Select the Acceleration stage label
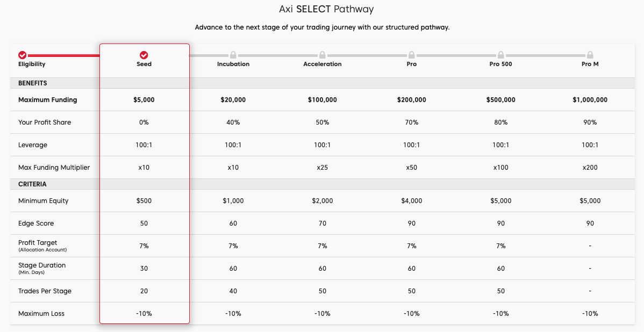Screen dimensions: 644x332 (323, 64)
